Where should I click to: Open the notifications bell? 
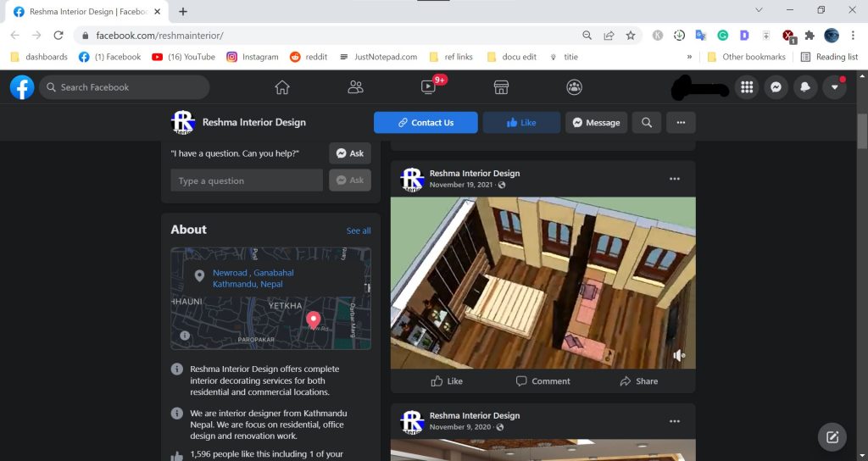click(x=804, y=87)
